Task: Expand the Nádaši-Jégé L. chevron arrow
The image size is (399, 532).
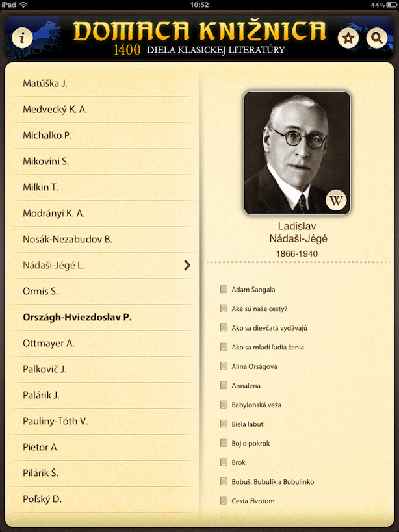Action: 187,265
